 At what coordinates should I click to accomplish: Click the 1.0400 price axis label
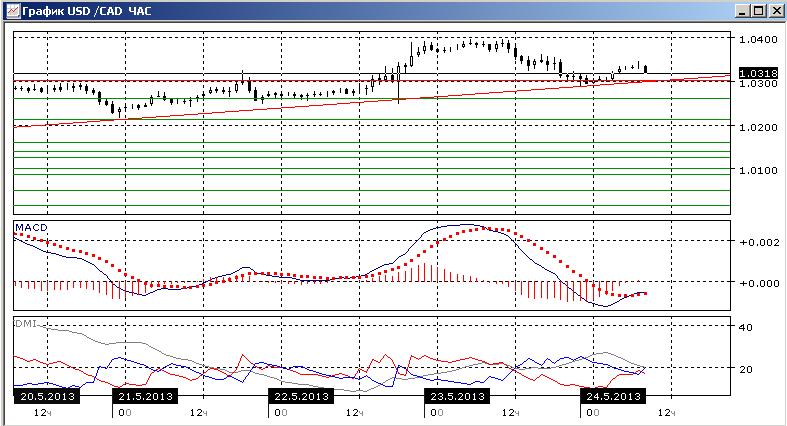point(758,39)
